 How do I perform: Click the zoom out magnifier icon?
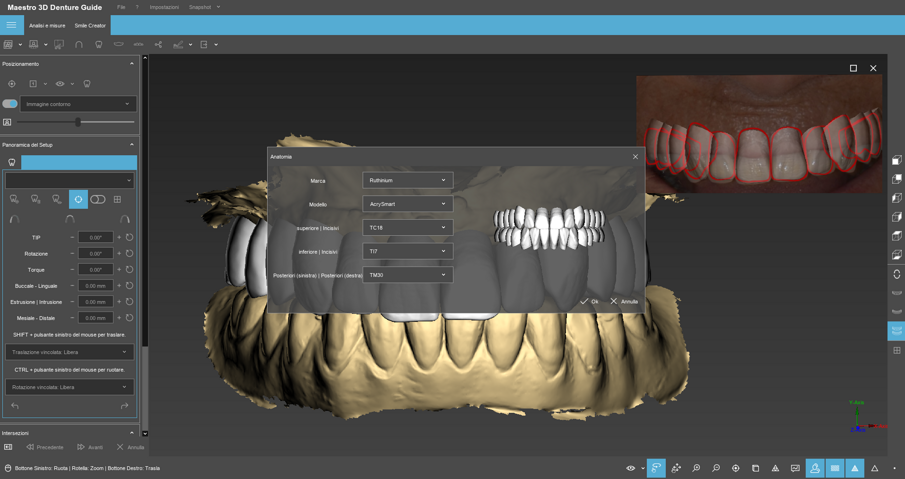(x=716, y=468)
